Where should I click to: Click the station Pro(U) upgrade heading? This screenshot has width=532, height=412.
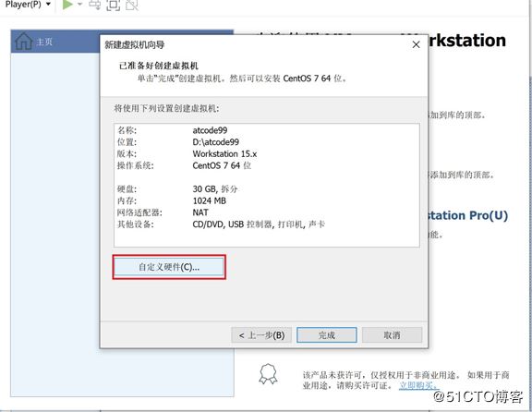[468, 215]
